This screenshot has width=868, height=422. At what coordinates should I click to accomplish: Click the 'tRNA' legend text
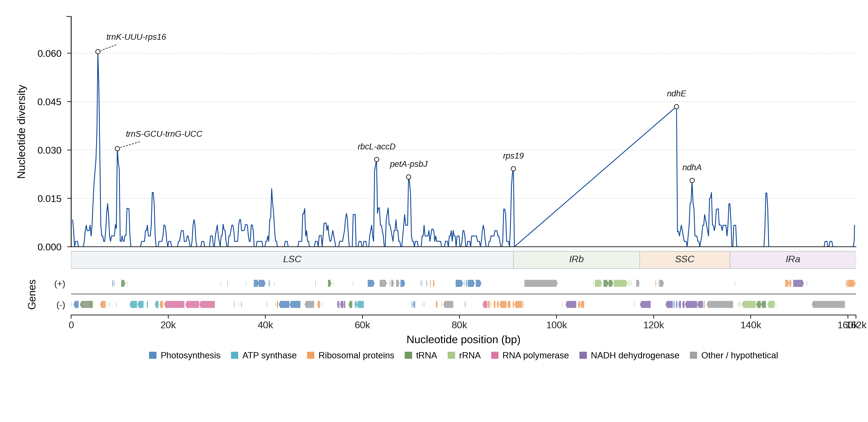[x=426, y=355]
